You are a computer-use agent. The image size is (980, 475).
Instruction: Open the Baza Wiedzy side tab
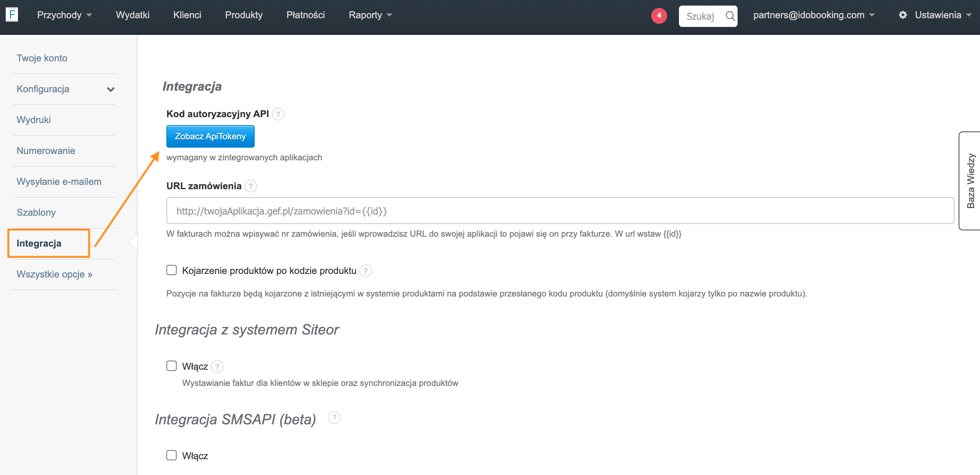[970, 180]
